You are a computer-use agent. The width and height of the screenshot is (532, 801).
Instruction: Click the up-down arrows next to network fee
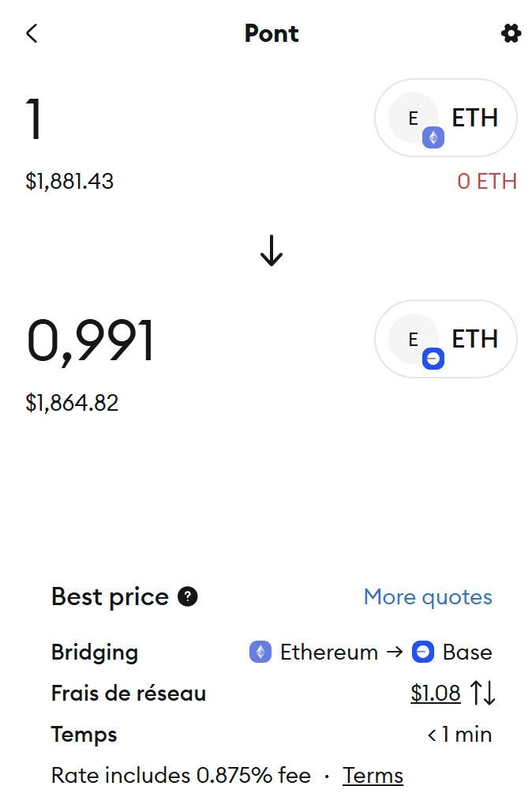(x=483, y=693)
